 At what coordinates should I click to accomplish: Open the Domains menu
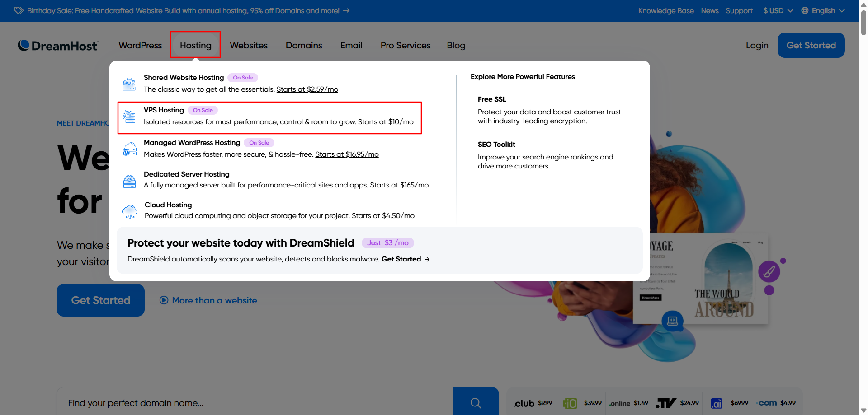coord(304,45)
